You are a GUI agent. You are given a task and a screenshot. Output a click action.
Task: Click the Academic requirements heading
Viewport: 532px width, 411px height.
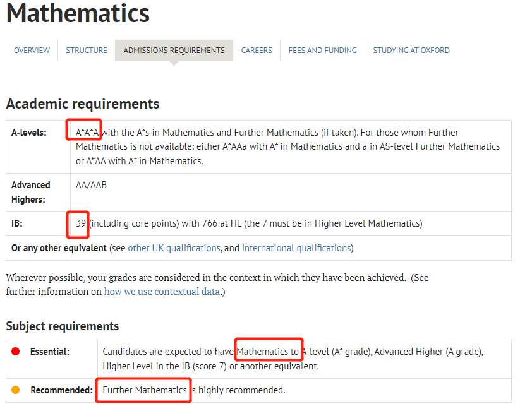point(83,104)
